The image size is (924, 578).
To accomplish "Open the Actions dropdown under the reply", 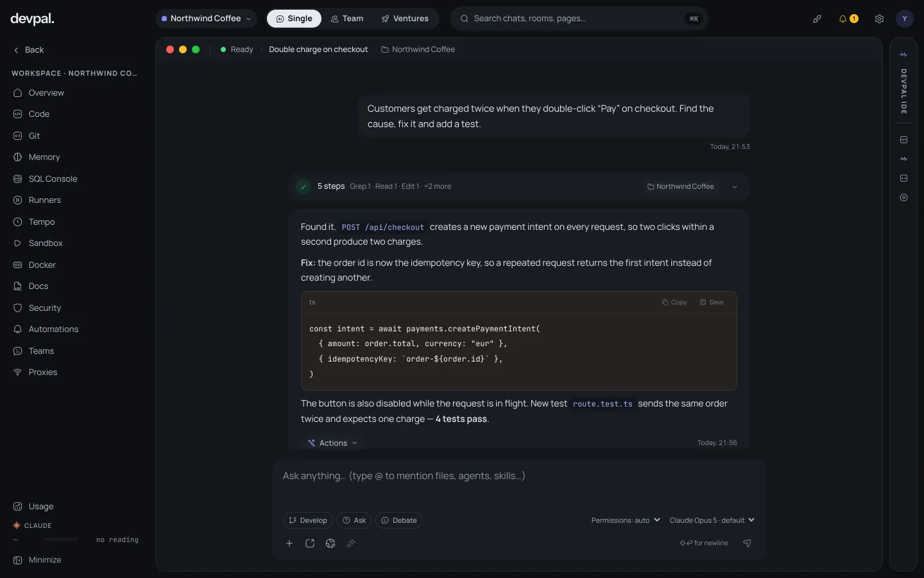I will pyautogui.click(x=332, y=443).
